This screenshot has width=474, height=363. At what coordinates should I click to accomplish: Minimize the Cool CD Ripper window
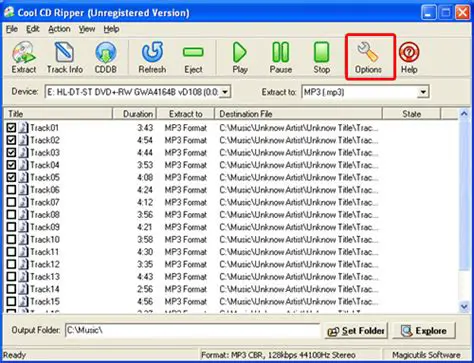point(428,13)
